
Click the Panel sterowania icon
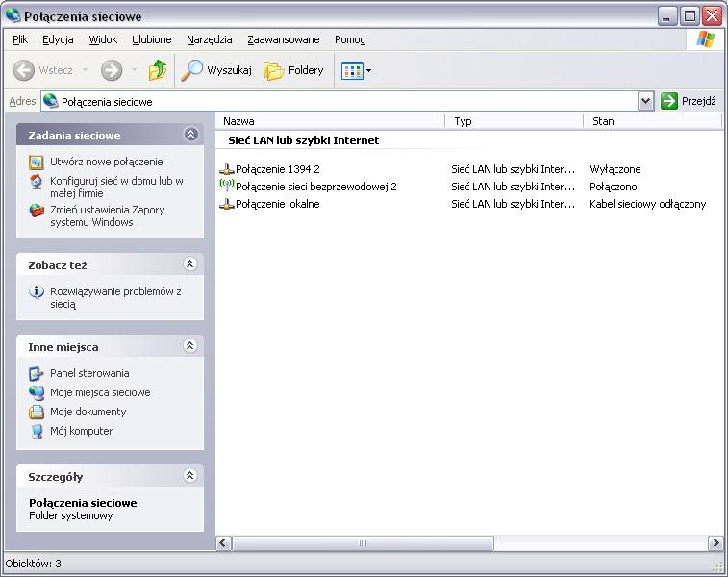point(37,374)
